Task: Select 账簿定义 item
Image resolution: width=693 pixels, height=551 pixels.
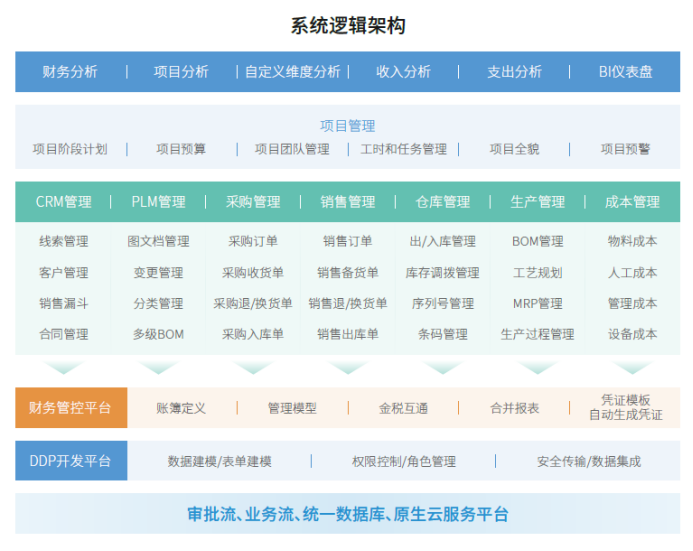Action: pyautogui.click(x=181, y=408)
